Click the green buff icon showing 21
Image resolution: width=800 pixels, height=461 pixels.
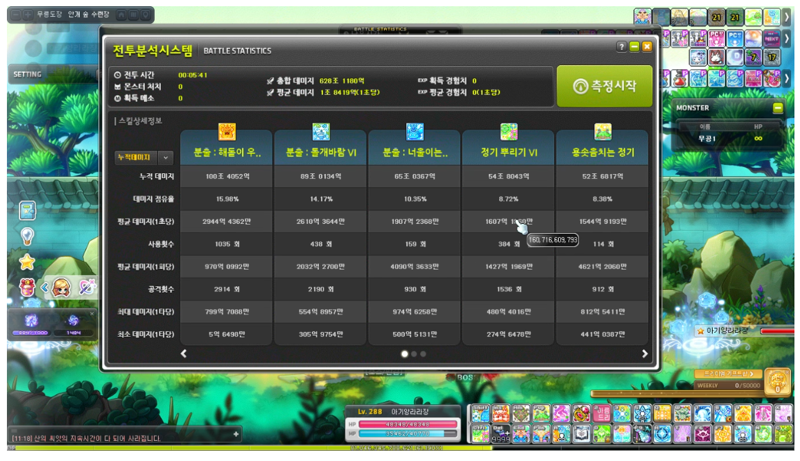735,17
